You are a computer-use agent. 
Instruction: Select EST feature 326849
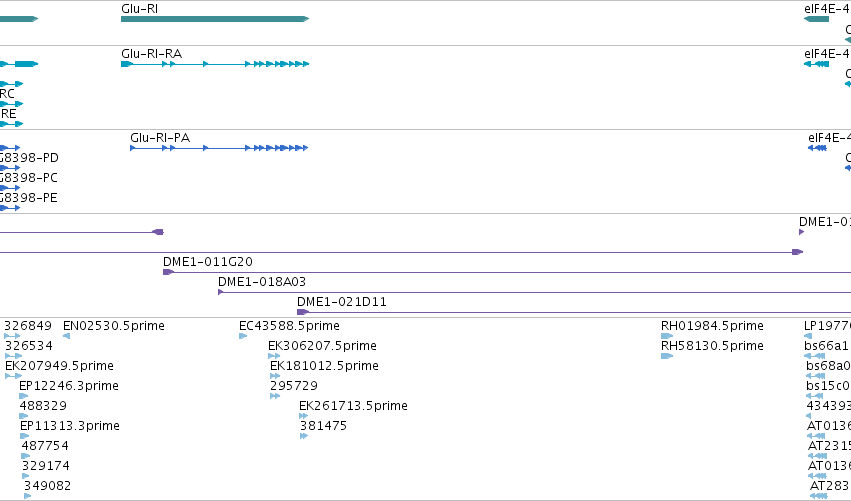[12, 336]
